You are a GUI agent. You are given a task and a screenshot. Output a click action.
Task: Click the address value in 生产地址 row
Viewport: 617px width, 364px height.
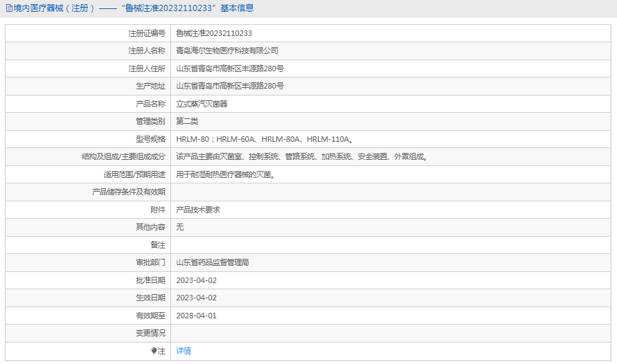[230, 86]
